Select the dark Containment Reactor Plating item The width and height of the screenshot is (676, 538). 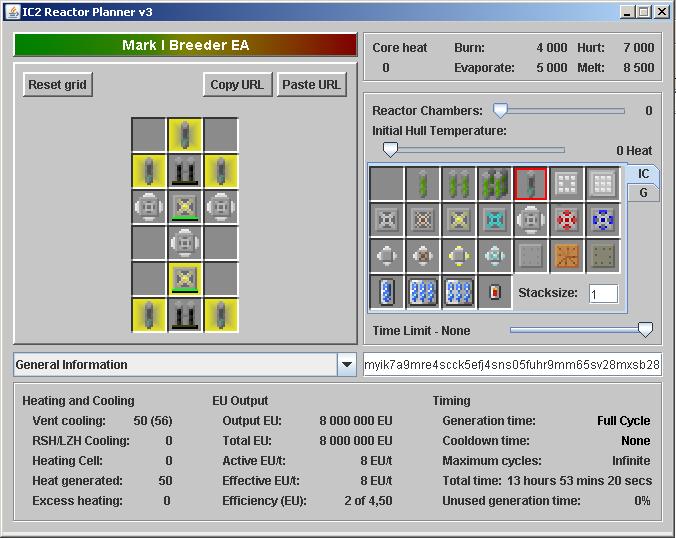pyautogui.click(x=603, y=256)
